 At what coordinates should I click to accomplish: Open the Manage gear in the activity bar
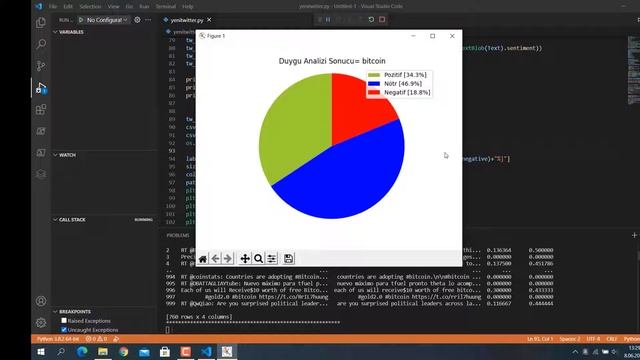click(41, 322)
